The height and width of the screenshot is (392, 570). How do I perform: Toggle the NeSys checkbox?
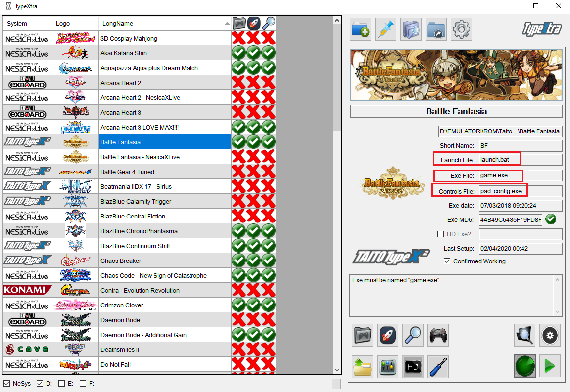7,383
